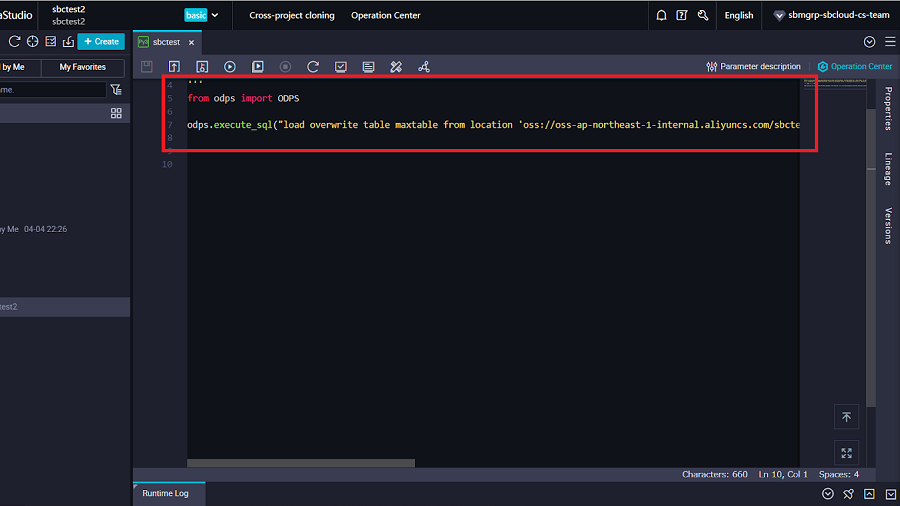Screen dimensions: 900x506
Task: Click the wrench settings icon in header
Action: (703, 15)
